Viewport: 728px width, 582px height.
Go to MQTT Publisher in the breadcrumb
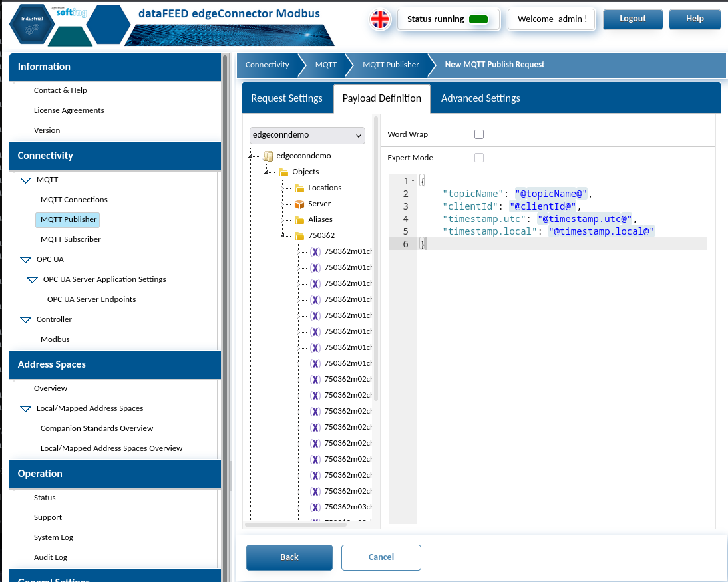click(391, 65)
